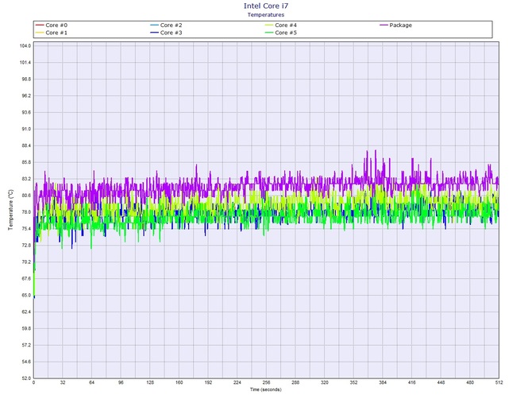Image resolution: width=532 pixels, height=399 pixels.
Task: Click the 96.2 y-axis value
Action: click(25, 95)
